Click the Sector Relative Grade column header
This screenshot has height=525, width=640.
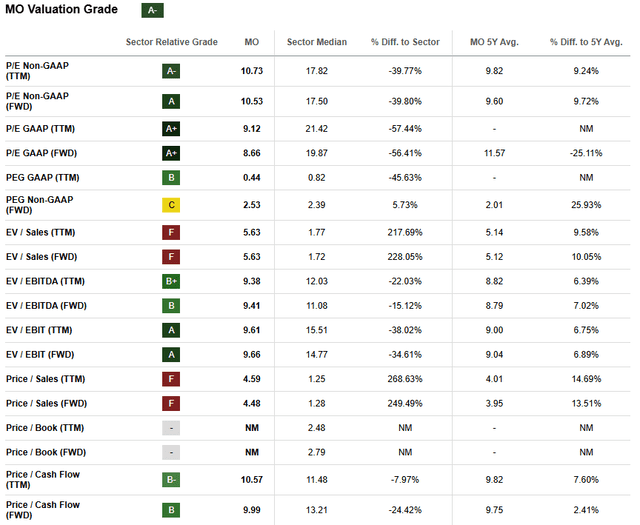click(172, 43)
